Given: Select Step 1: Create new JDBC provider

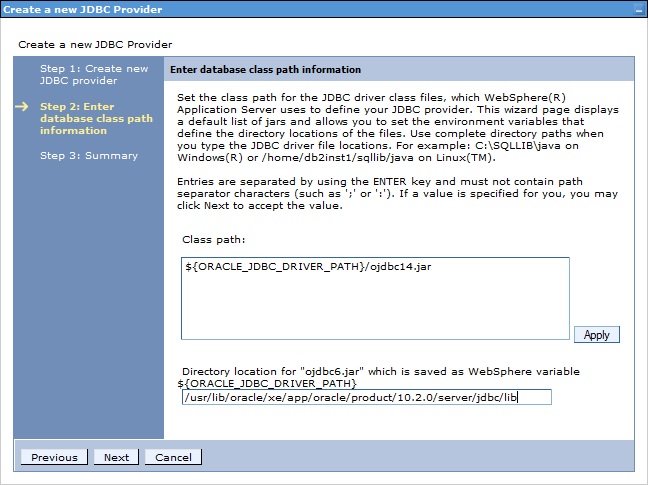Looking at the screenshot, I should click(x=94, y=74).
